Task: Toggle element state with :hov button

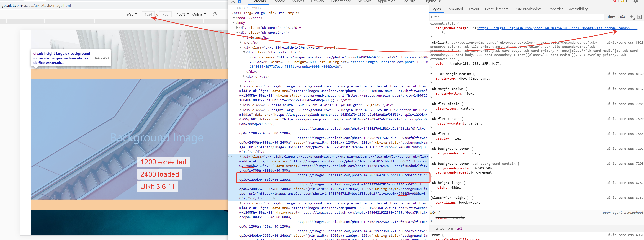Action: (x=611, y=17)
